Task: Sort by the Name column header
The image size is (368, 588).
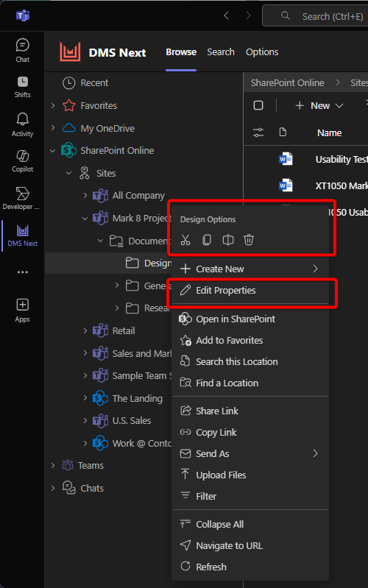Action: coord(330,132)
